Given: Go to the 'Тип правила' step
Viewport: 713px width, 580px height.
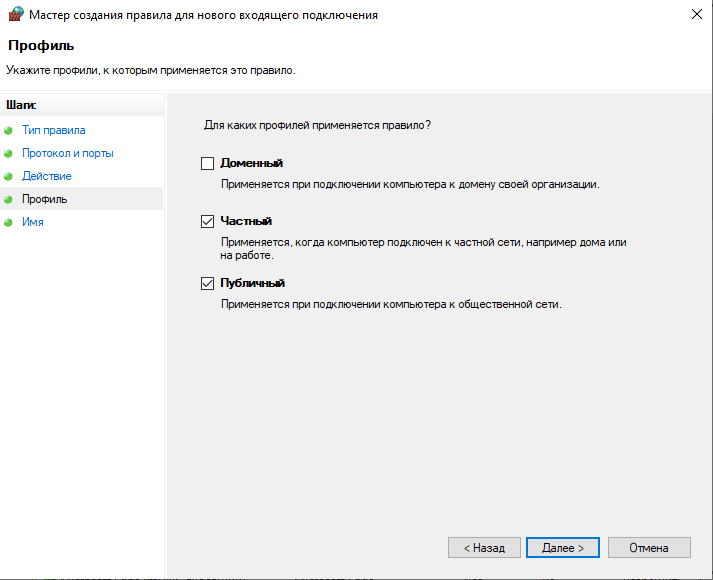Looking at the screenshot, I should 54,130.
